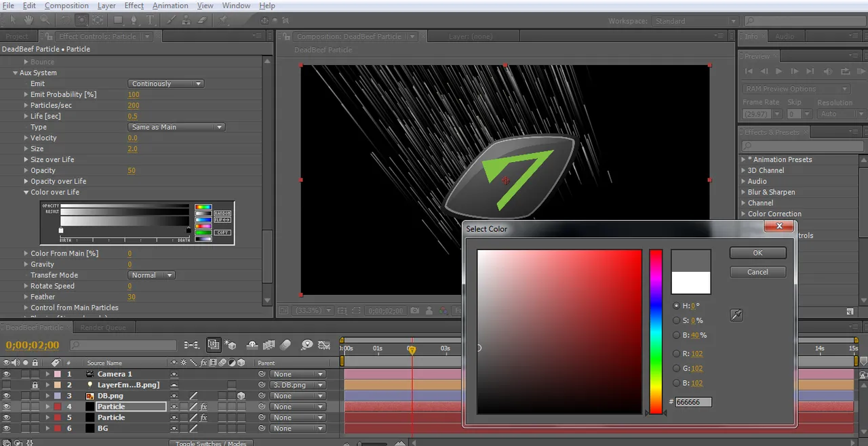The image size is (868, 446).
Task: Click Toggle Switches / Modes button
Action: click(x=210, y=443)
